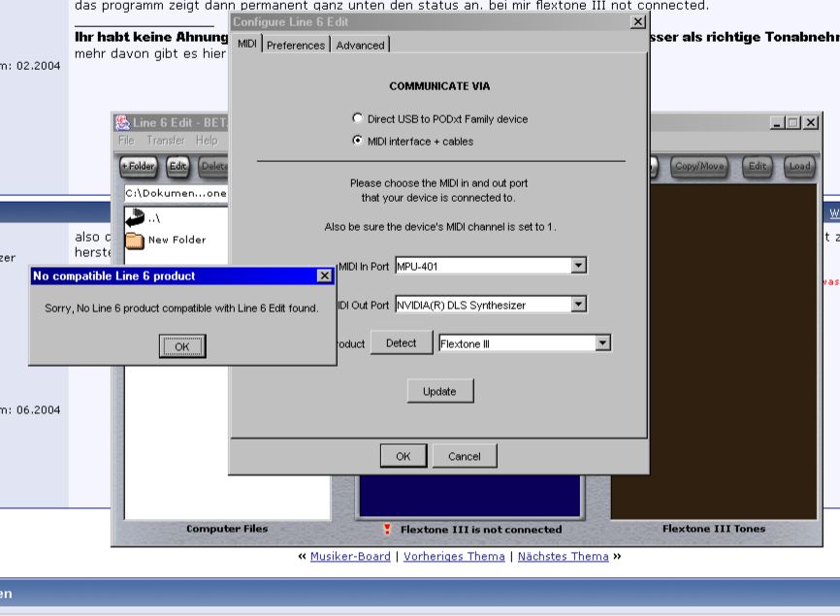This screenshot has width=840, height=616.
Task: Open the Nächstes Thema link
Action: 563,556
